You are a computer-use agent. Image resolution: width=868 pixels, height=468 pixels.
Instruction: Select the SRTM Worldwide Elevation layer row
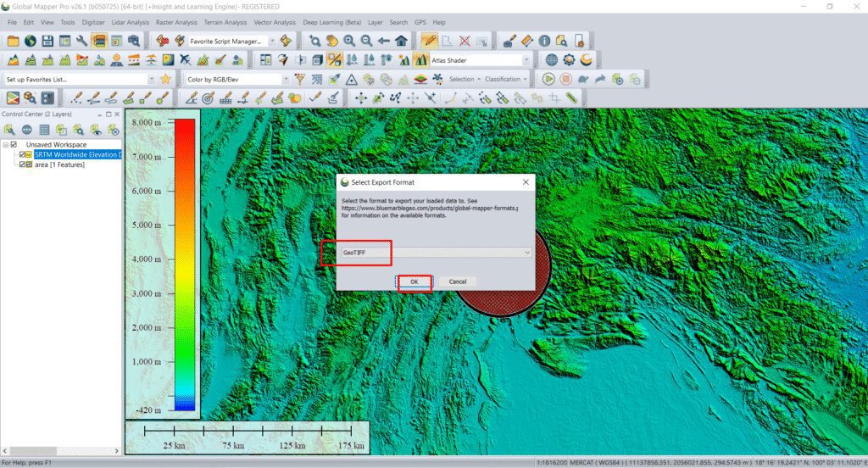coord(77,154)
